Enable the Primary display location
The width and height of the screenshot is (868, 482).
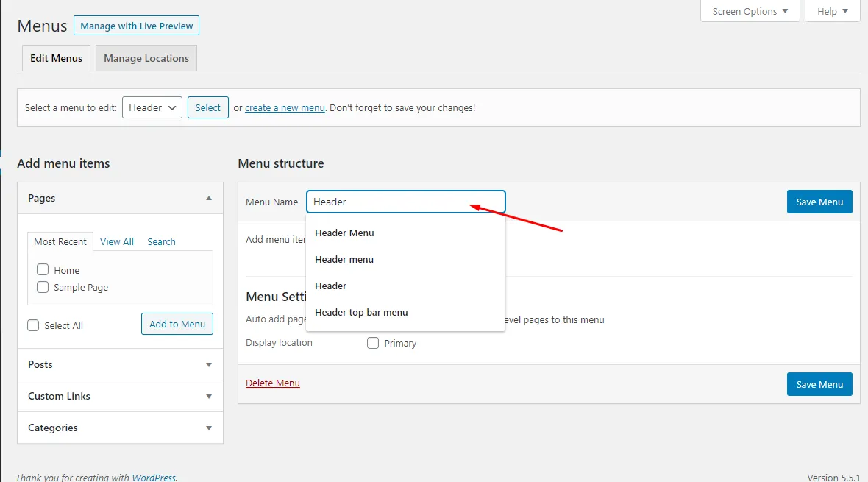coord(373,343)
